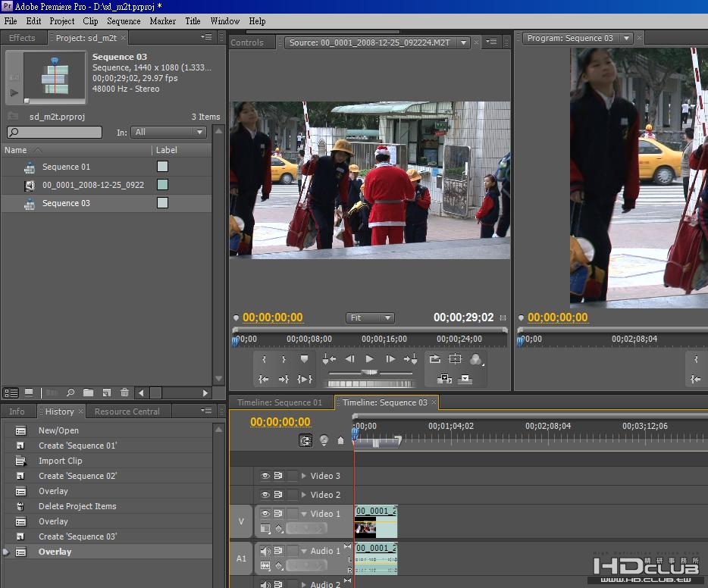Screen dimensions: 708x588
Task: Open the File menu
Action: coord(11,21)
